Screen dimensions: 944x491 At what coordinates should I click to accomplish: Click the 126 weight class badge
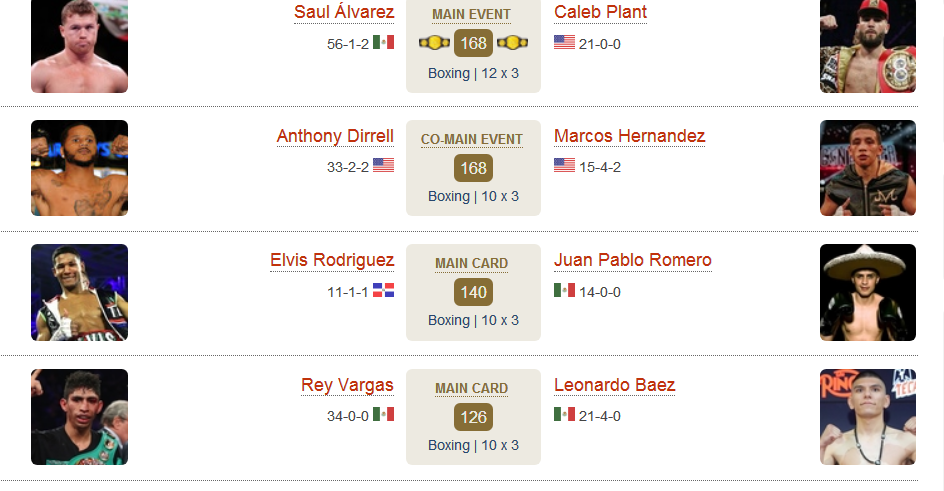point(473,417)
